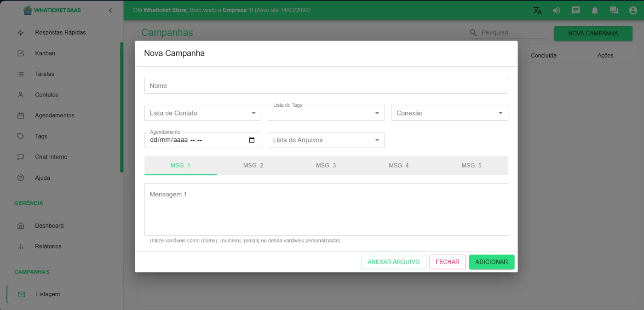
Task: Click the Tags sidebar icon
Action: tap(21, 136)
